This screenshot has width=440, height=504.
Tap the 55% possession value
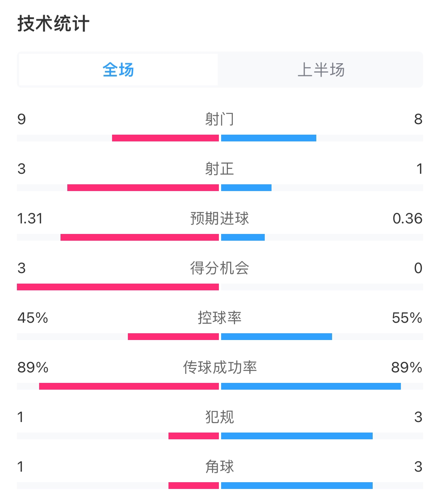click(x=407, y=318)
